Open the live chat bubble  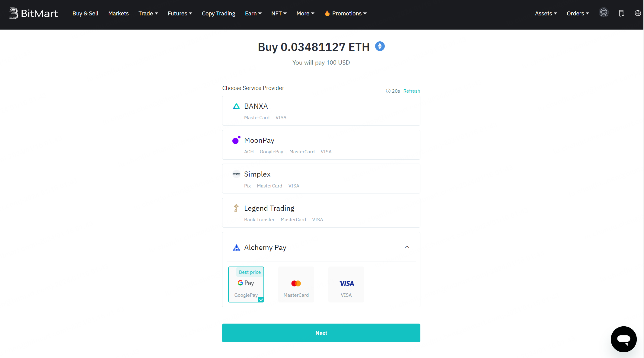coord(623,339)
